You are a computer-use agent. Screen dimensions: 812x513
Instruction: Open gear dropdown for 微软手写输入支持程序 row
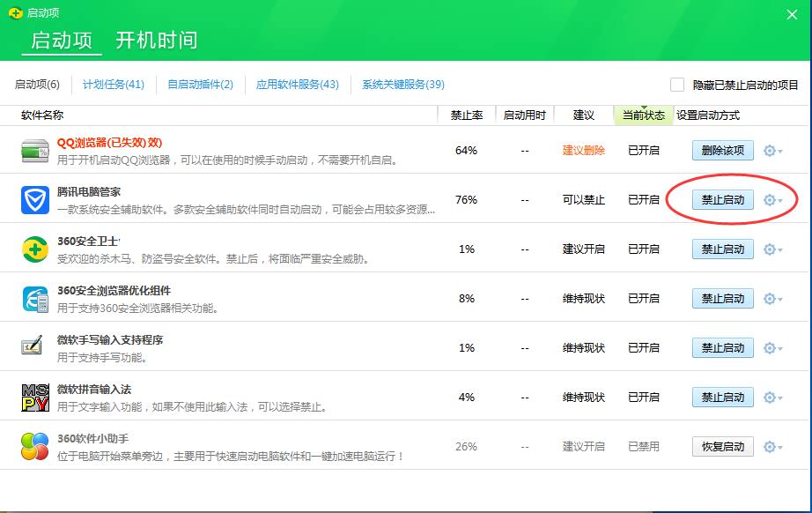tap(772, 348)
